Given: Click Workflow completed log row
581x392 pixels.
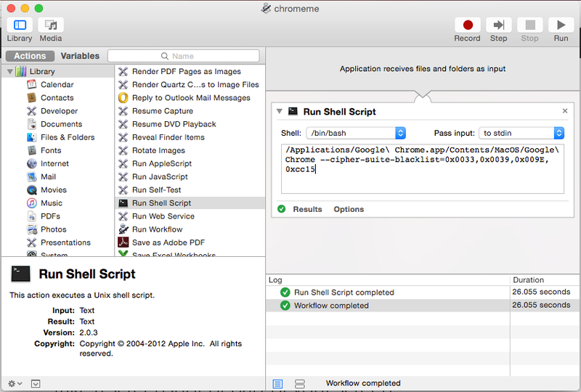Looking at the screenshot, I should (423, 306).
